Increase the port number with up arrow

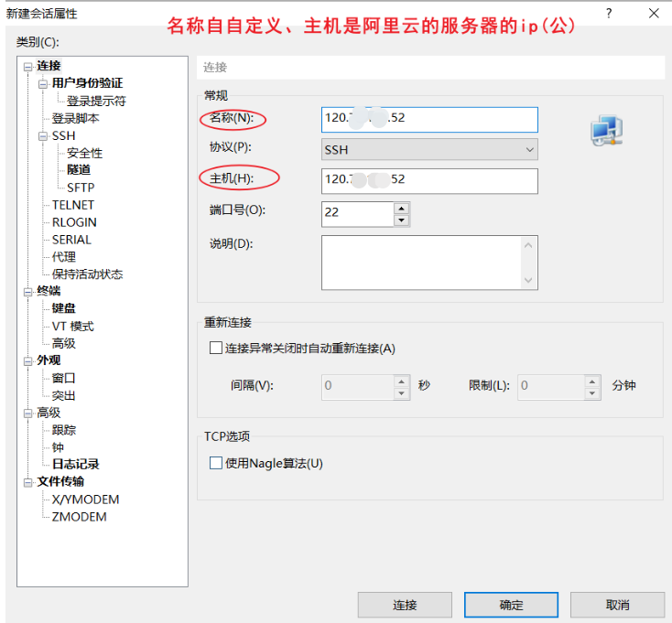tap(401, 209)
